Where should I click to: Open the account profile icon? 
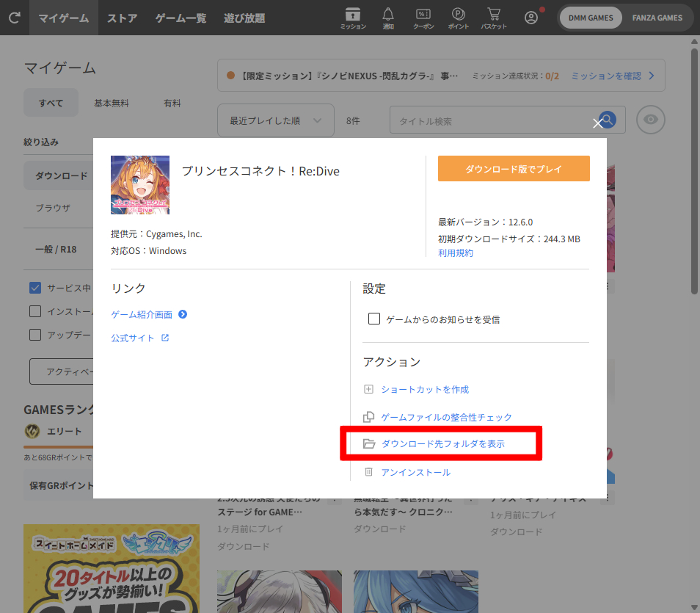[x=531, y=18]
